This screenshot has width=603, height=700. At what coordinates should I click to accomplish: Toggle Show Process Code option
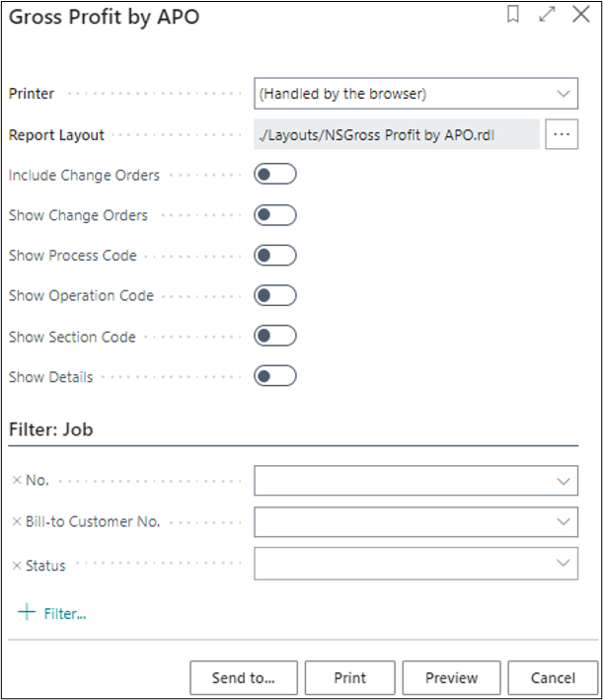(x=274, y=256)
